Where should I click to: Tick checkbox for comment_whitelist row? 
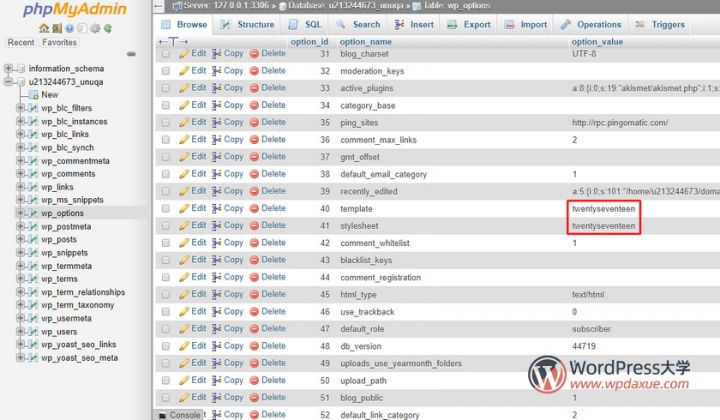coord(166,243)
